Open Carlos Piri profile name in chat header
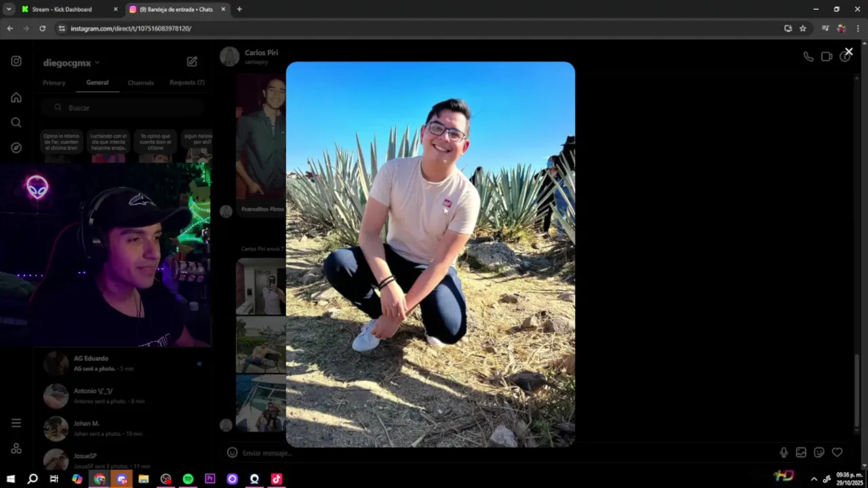Viewport: 868px width, 488px height. (x=261, y=53)
